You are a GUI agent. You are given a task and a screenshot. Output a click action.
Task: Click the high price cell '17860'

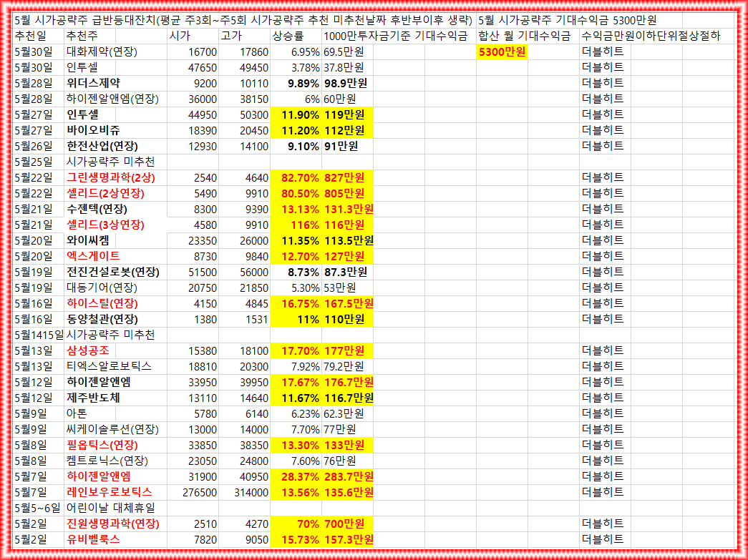point(244,51)
